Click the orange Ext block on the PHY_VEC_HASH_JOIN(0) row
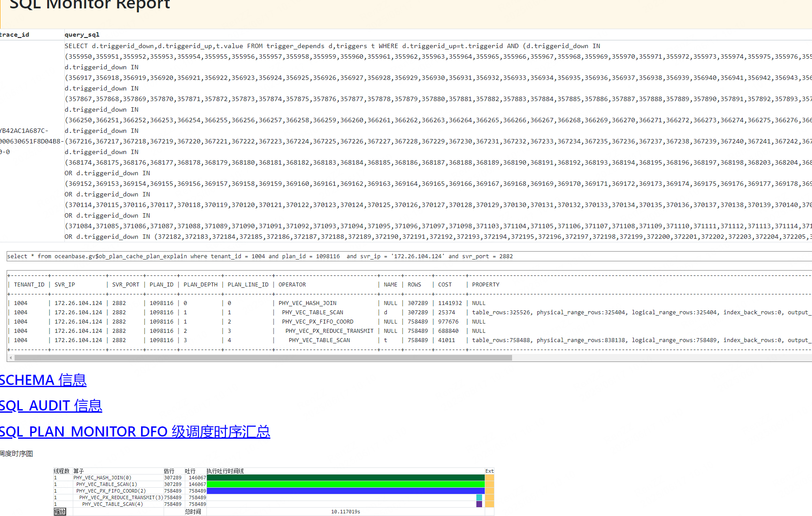Screen dimensions: 812x516 pyautogui.click(x=490, y=478)
